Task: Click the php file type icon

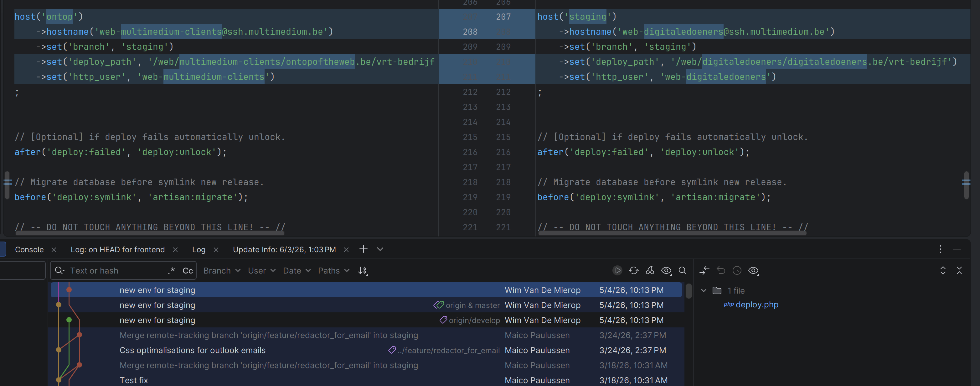Action: point(728,304)
